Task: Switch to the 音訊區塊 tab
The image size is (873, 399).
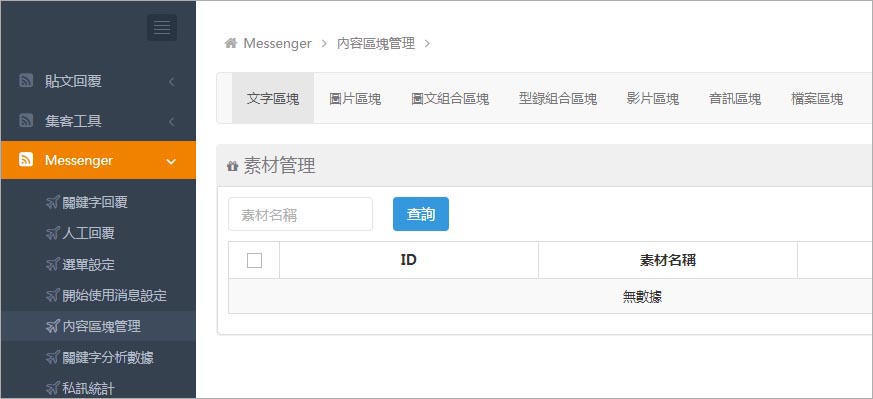Action: [735, 98]
